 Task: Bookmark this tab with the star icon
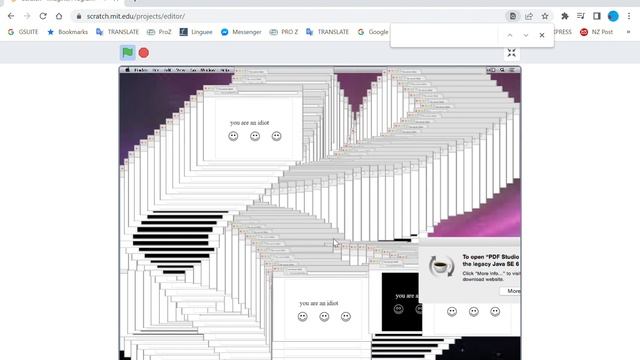coord(545,16)
